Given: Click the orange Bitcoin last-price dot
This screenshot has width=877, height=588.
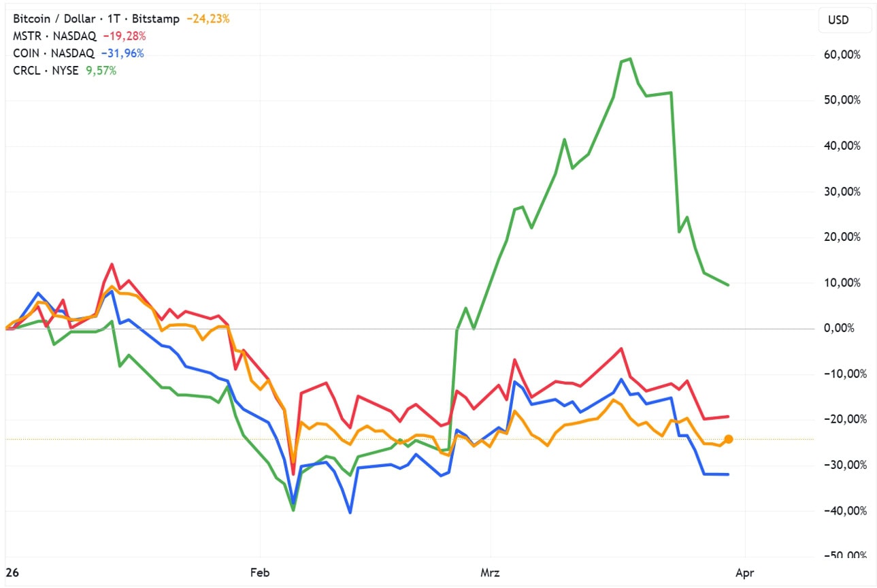Looking at the screenshot, I should (728, 439).
